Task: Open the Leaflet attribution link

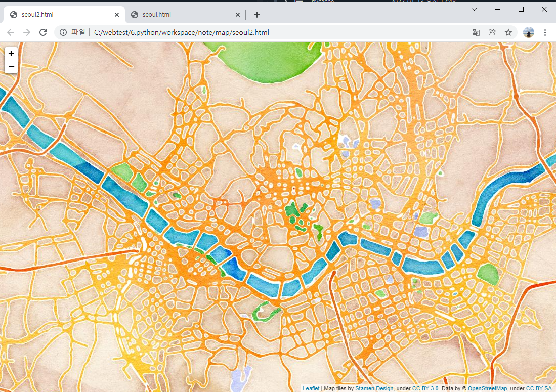Action: pos(311,388)
